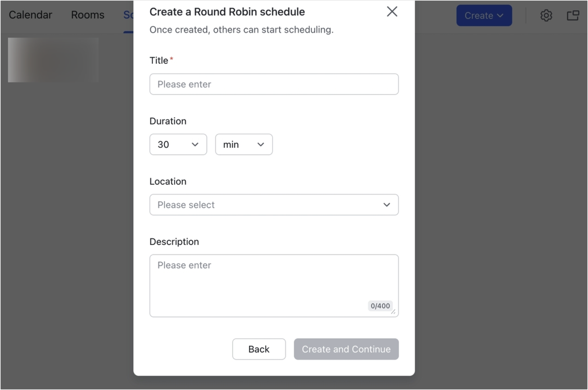Focus the Description text area

pos(274,286)
